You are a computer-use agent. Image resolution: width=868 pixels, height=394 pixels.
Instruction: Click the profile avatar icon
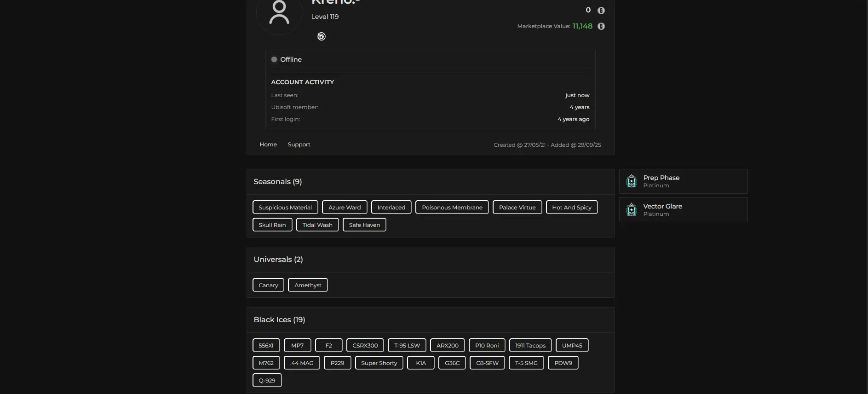[279, 13]
